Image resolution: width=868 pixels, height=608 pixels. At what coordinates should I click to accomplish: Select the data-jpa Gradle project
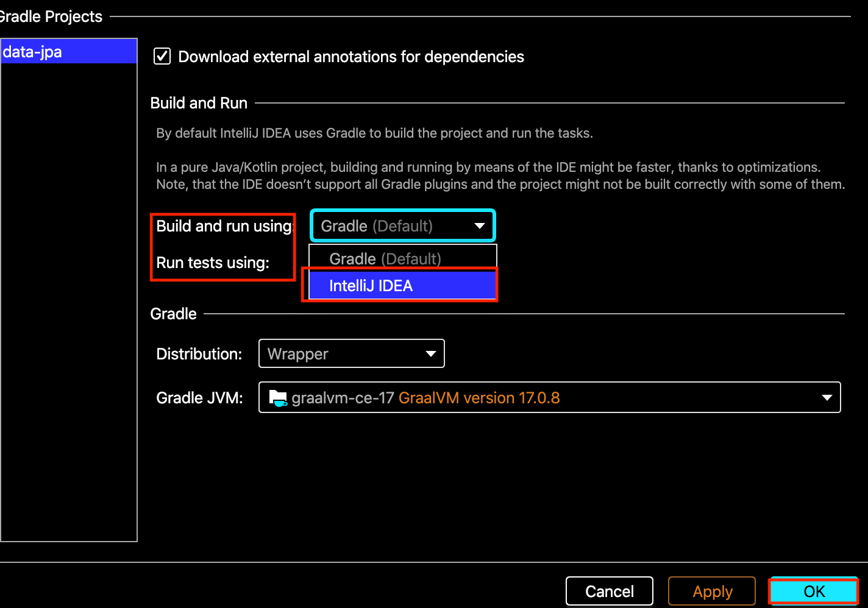coord(69,52)
